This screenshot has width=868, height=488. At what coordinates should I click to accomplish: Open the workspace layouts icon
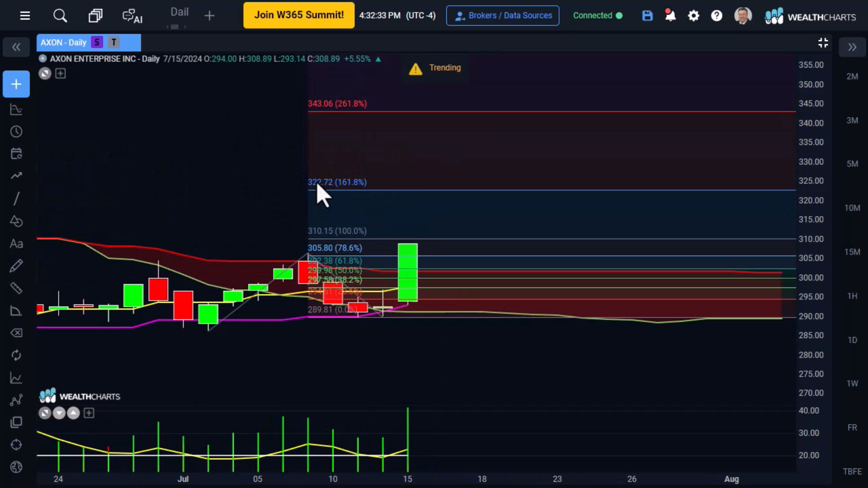(95, 16)
